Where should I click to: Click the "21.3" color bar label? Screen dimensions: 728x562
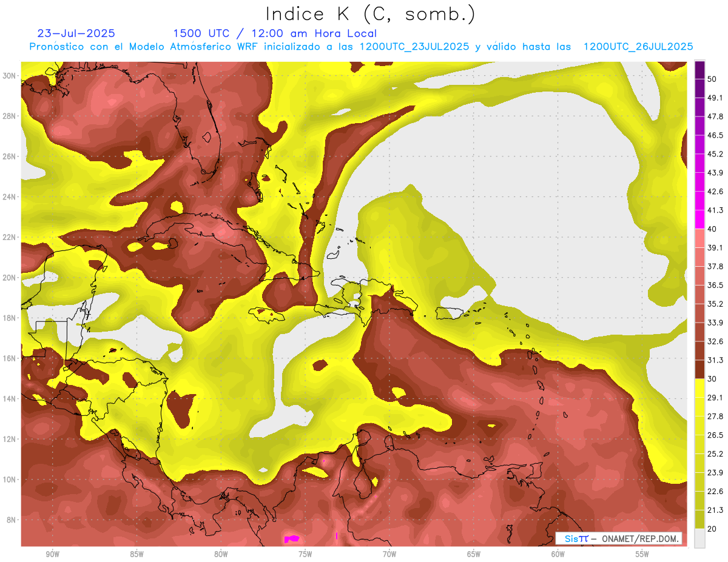click(x=715, y=510)
